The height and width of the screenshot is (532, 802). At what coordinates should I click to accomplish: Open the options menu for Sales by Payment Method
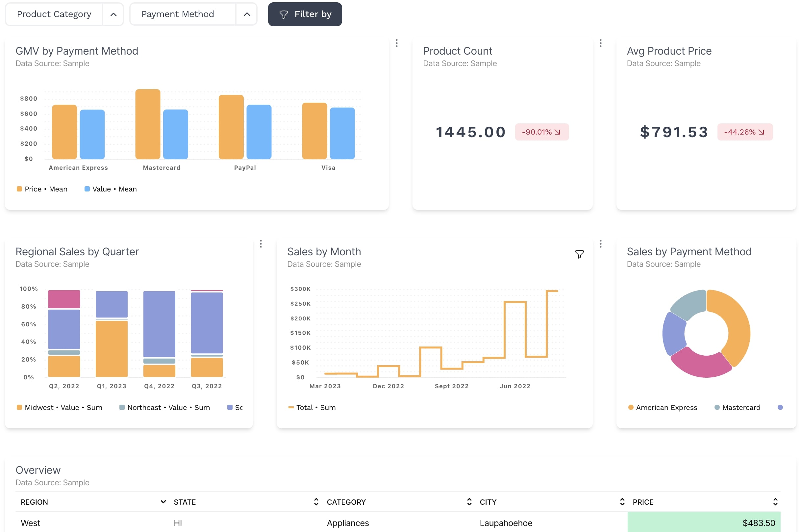pos(600,243)
